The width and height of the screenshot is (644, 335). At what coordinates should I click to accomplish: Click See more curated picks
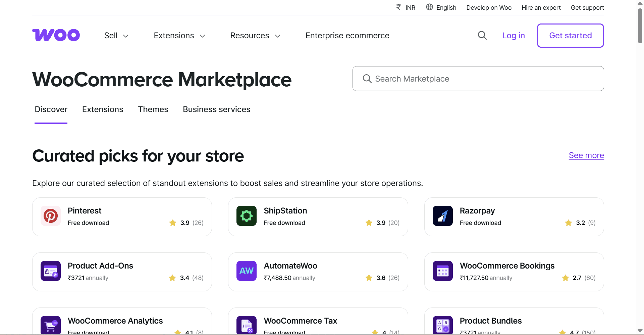coord(586,155)
